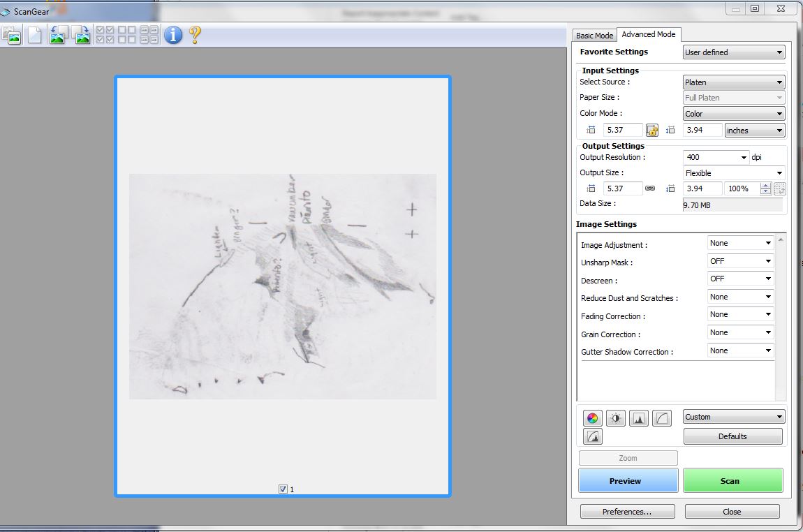
Task: Open the Tone Curve settings
Action: [x=661, y=418]
